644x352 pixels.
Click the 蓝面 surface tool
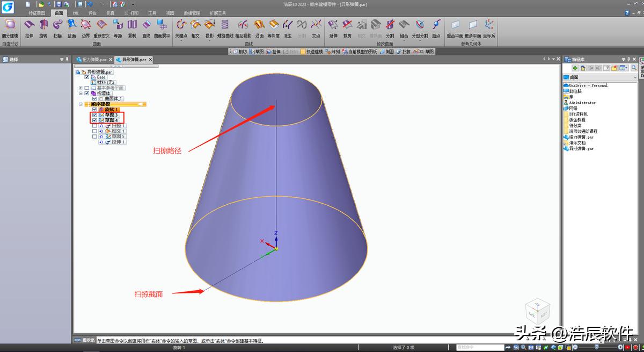point(71,27)
